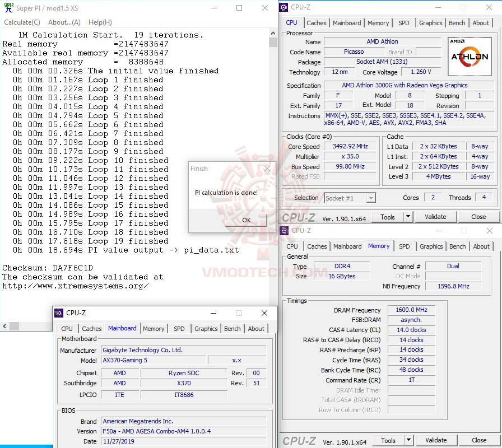502x448 pixels.
Task: Close the Mainboard CPU-Z window
Action: pos(264,313)
